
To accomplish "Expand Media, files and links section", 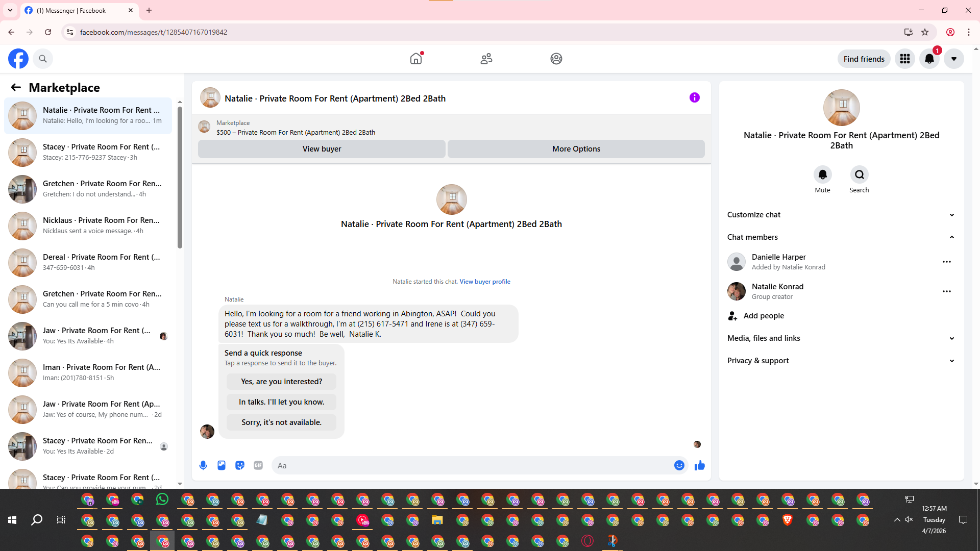I will (x=841, y=338).
